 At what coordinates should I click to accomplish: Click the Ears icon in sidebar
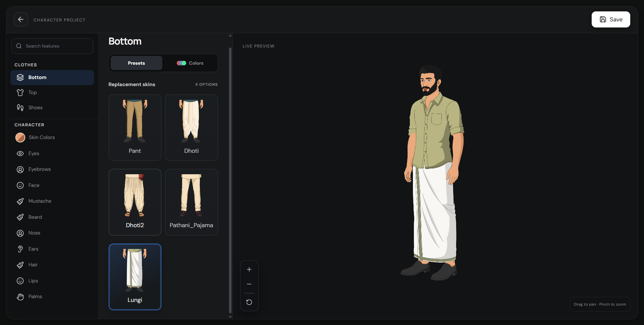point(20,249)
